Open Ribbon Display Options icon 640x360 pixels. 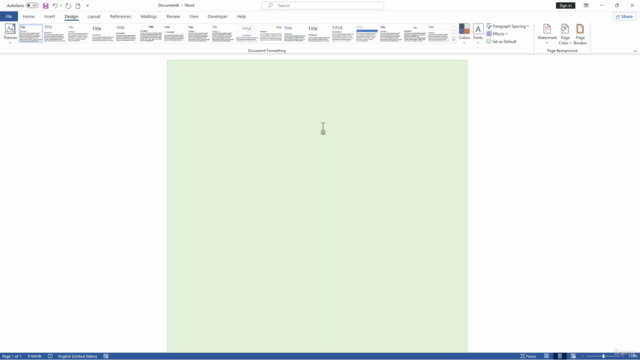click(x=586, y=6)
